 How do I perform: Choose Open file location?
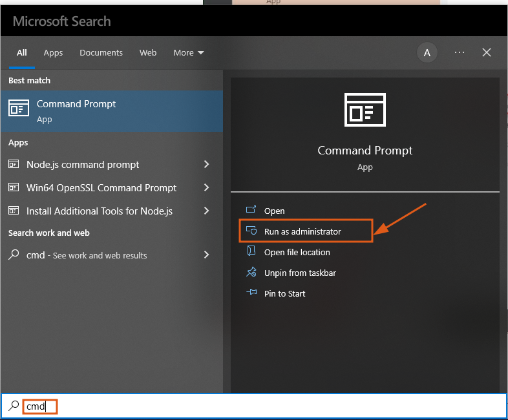point(365,252)
